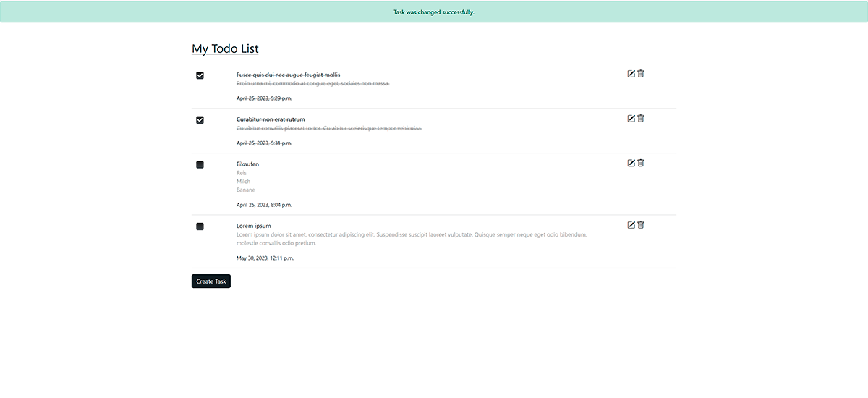Viewport: 868px width, 398px height.
Task: Edit the 'Curabitur non erat rutrum' task
Action: click(x=631, y=119)
